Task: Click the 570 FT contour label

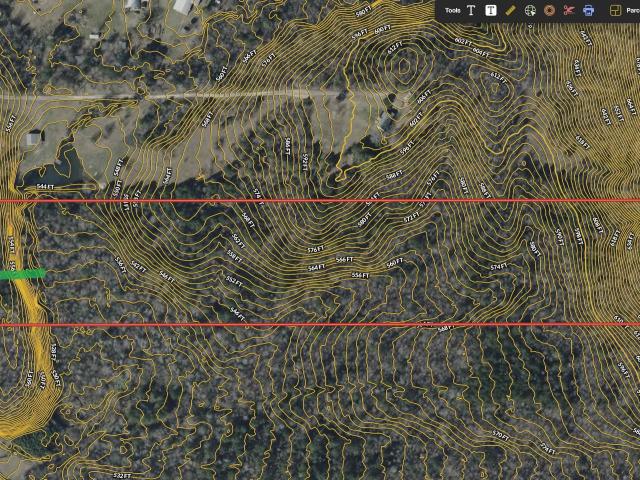Action: [500, 435]
